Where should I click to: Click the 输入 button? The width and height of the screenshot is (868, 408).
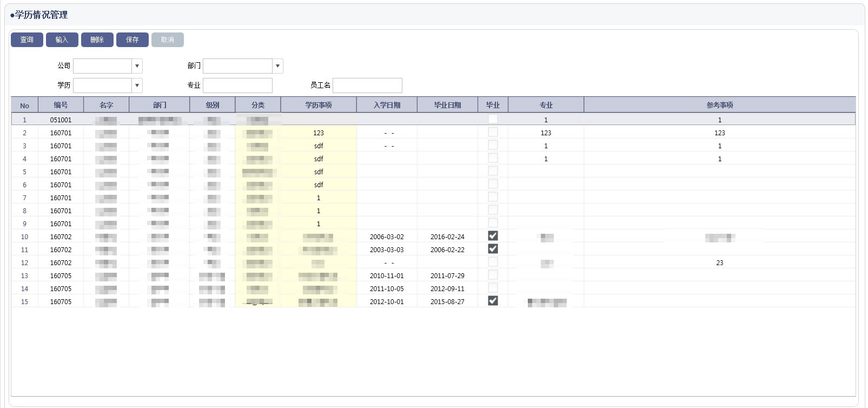click(62, 40)
